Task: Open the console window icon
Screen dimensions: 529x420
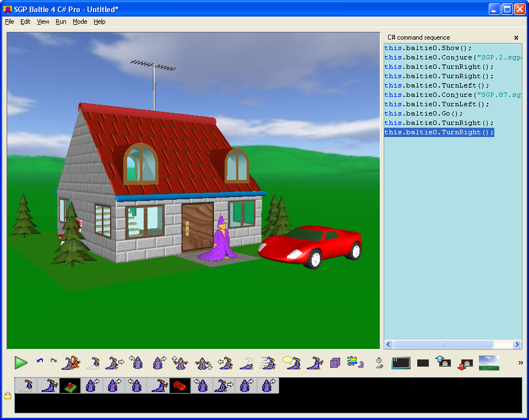Action: pos(401,363)
